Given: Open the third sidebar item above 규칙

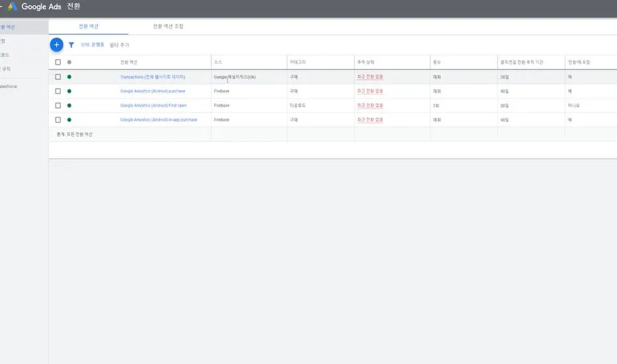Looking at the screenshot, I should coord(5,55).
